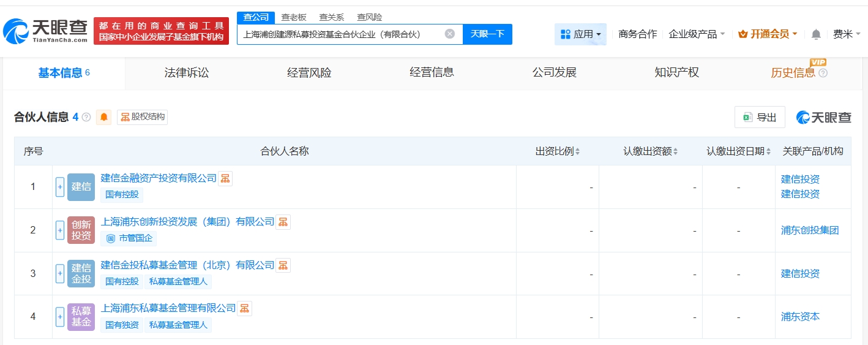Sort by 认缴出资额 column
The image size is (868, 345).
pyautogui.click(x=650, y=151)
